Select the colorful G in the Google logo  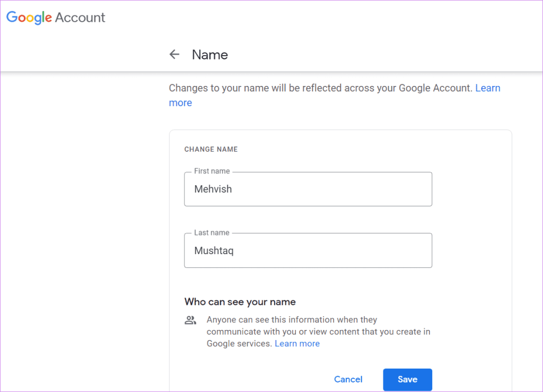12,18
